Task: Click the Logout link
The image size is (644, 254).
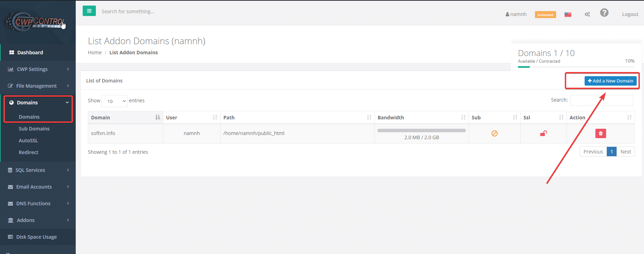Action: pyautogui.click(x=630, y=14)
